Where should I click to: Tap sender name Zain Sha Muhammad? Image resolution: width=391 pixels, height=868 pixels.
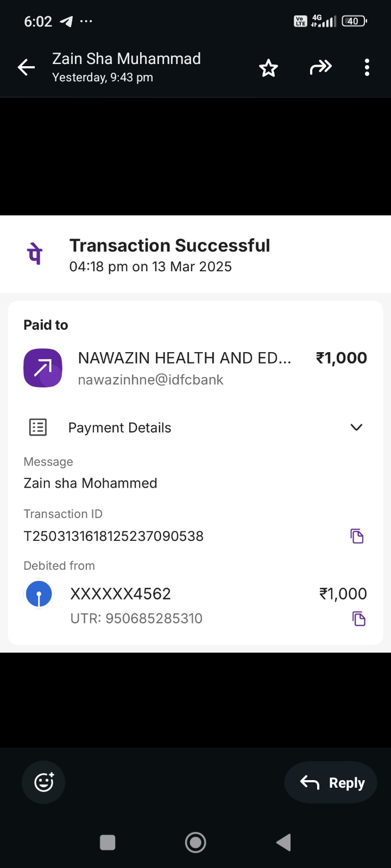click(127, 59)
